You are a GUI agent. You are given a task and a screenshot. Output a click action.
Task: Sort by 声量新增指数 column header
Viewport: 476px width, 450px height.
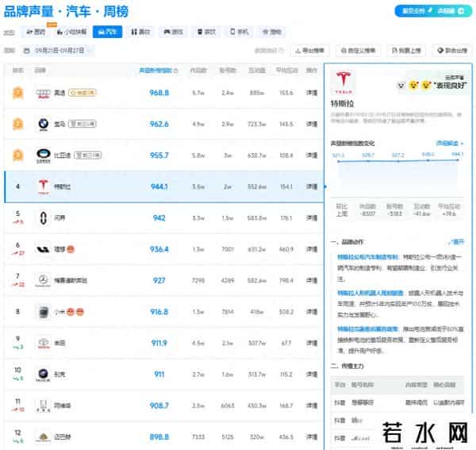155,70
